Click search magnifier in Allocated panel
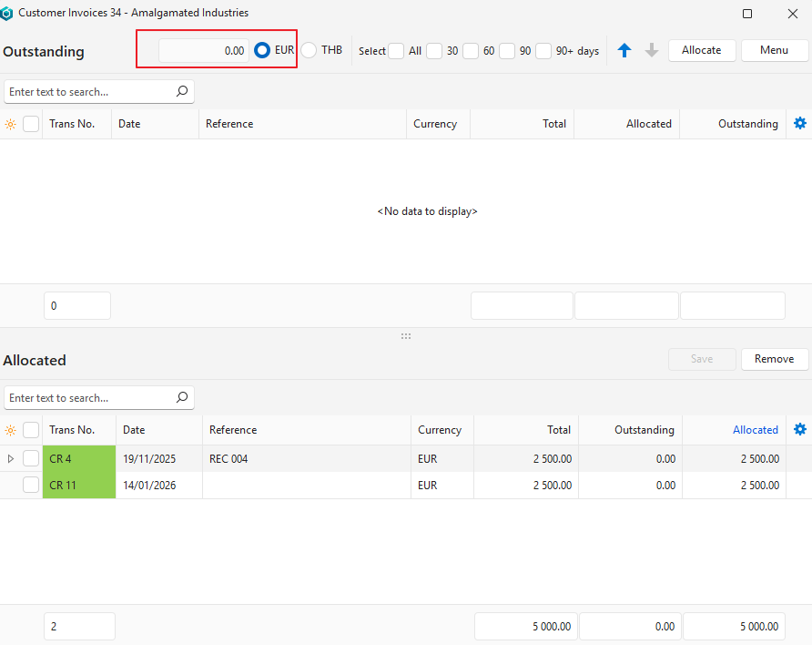Screen dimensions: 812x645 [182, 397]
